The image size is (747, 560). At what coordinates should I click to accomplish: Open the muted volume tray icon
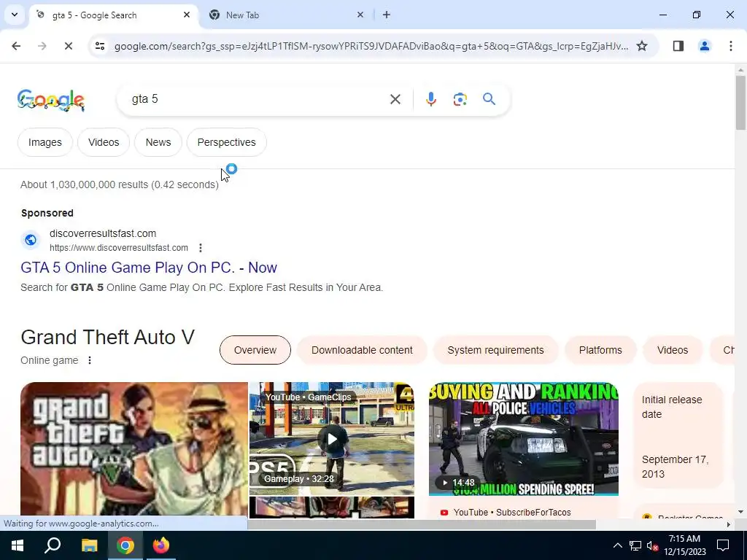pos(652,545)
